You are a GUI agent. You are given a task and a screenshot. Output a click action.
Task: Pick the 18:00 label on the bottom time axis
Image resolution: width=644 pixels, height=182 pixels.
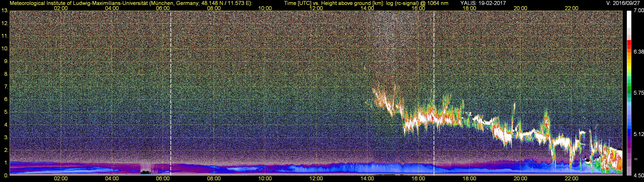coord(469,179)
